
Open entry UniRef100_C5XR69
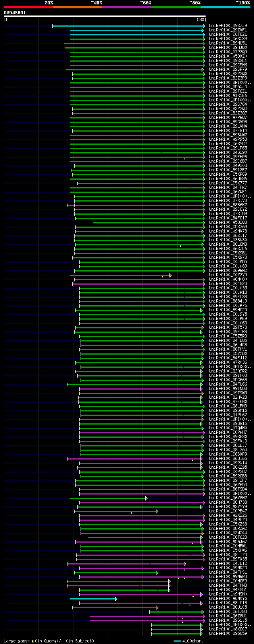(x=228, y=174)
